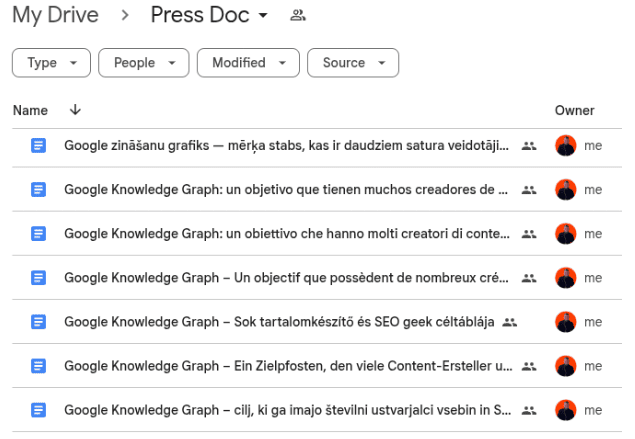Open the People filter dropdown
This screenshot has width=635, height=439.
coord(144,63)
